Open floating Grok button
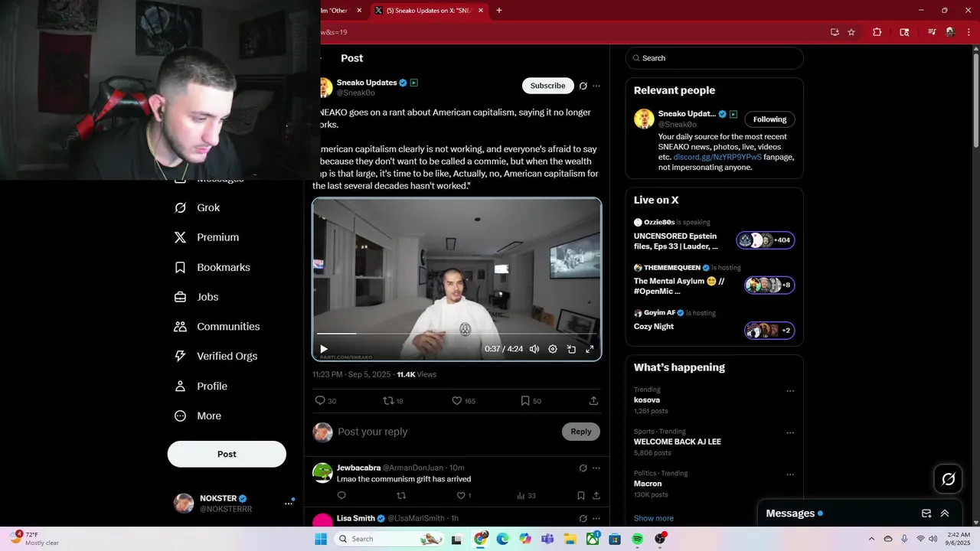980x551 pixels. [x=949, y=479]
